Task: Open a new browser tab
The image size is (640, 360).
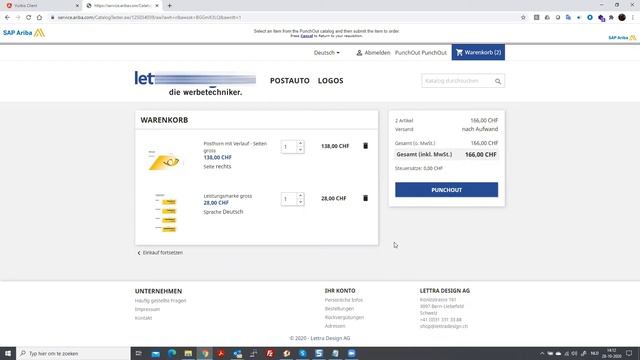Action: pos(169,6)
